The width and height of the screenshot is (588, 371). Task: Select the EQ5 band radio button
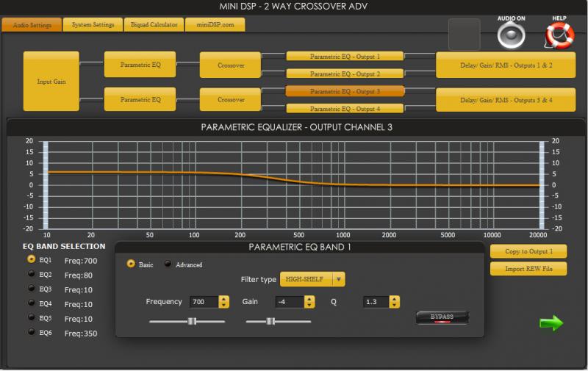tap(32, 317)
